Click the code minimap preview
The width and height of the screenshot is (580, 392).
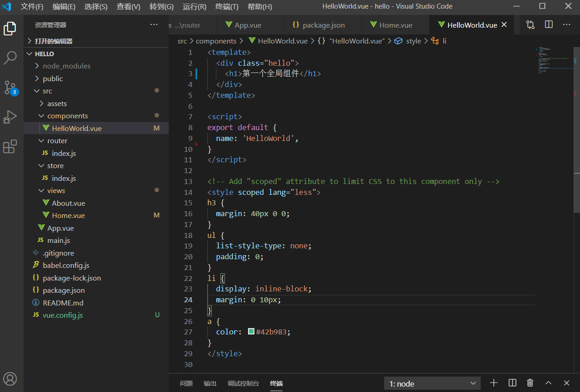point(554,60)
